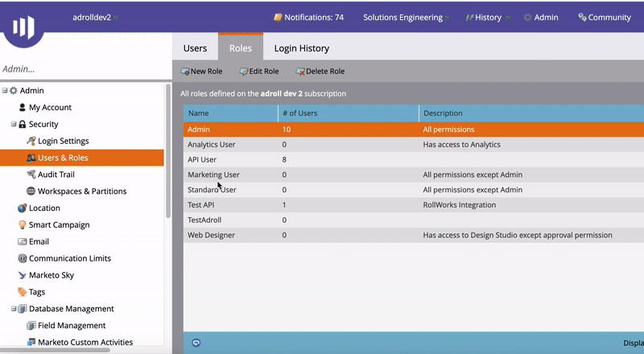The width and height of the screenshot is (644, 354).
Task: Click the Tags icon in tree
Action: point(23,292)
